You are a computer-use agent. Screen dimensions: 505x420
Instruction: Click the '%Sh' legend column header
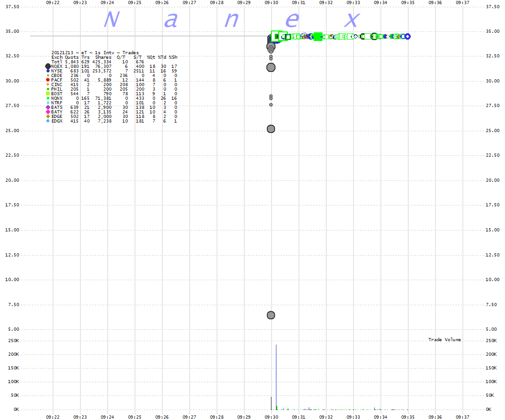point(173,57)
